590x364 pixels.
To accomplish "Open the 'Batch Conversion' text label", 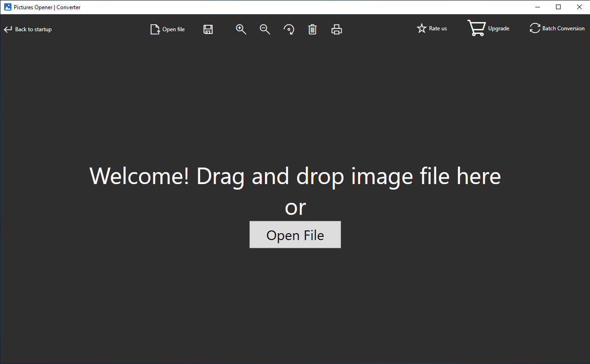I will point(563,28).
